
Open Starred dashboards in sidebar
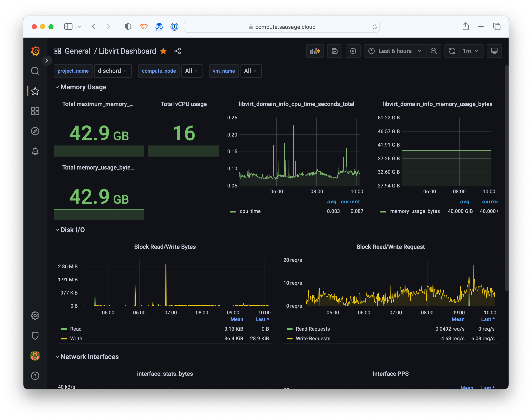(x=35, y=91)
